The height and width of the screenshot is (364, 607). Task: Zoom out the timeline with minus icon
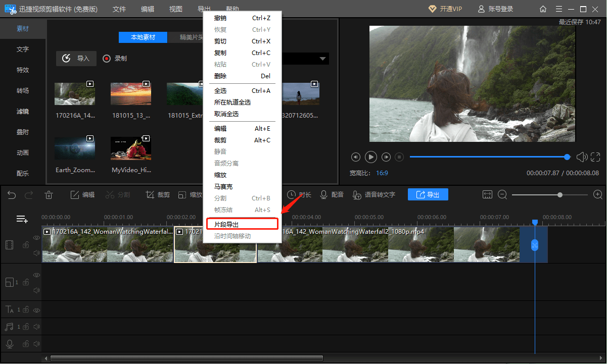click(x=502, y=195)
